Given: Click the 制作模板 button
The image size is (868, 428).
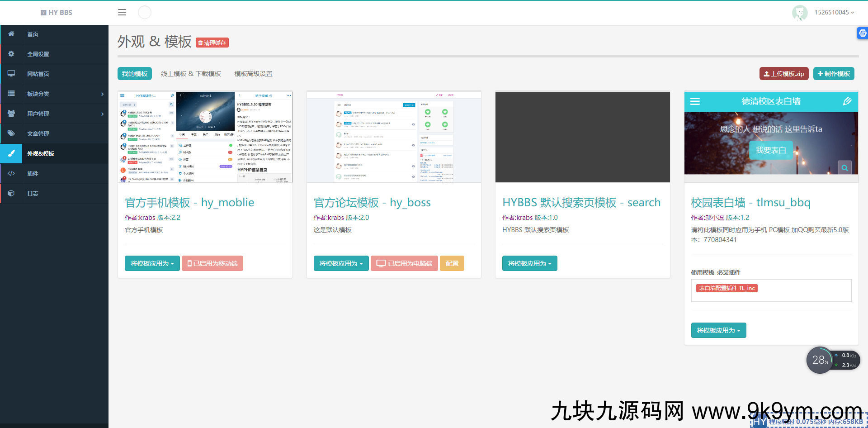Looking at the screenshot, I should (834, 73).
